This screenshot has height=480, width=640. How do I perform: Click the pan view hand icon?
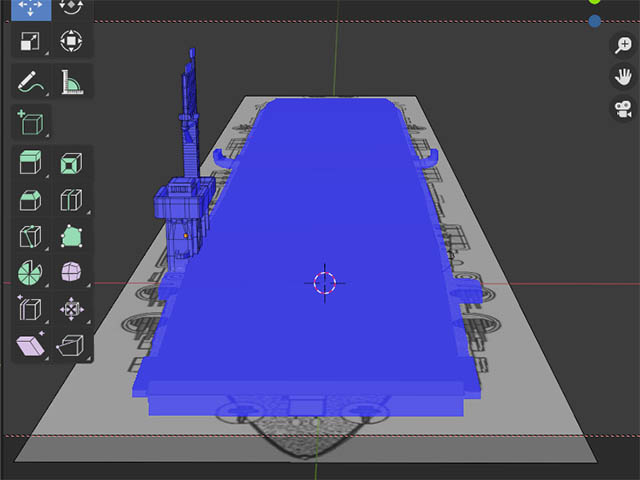click(x=623, y=77)
